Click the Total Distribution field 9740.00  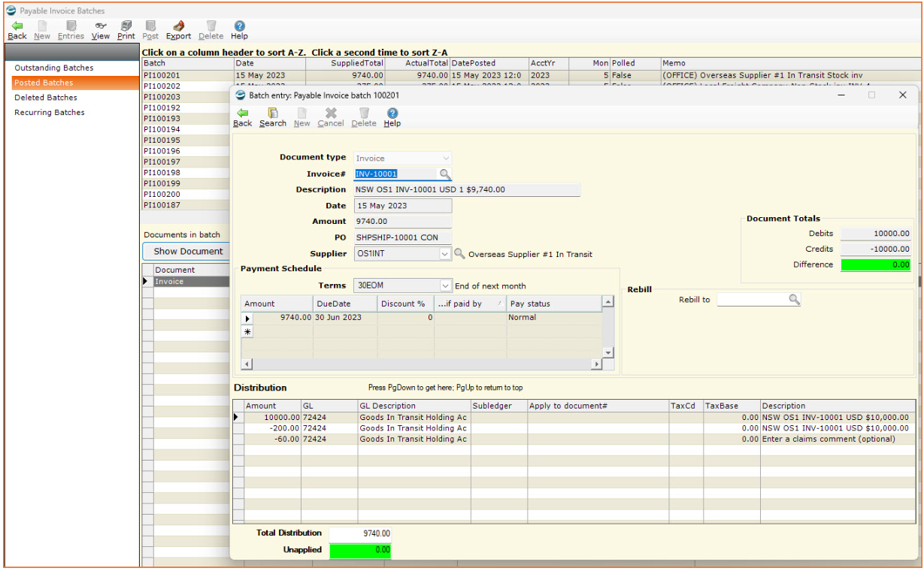[360, 533]
